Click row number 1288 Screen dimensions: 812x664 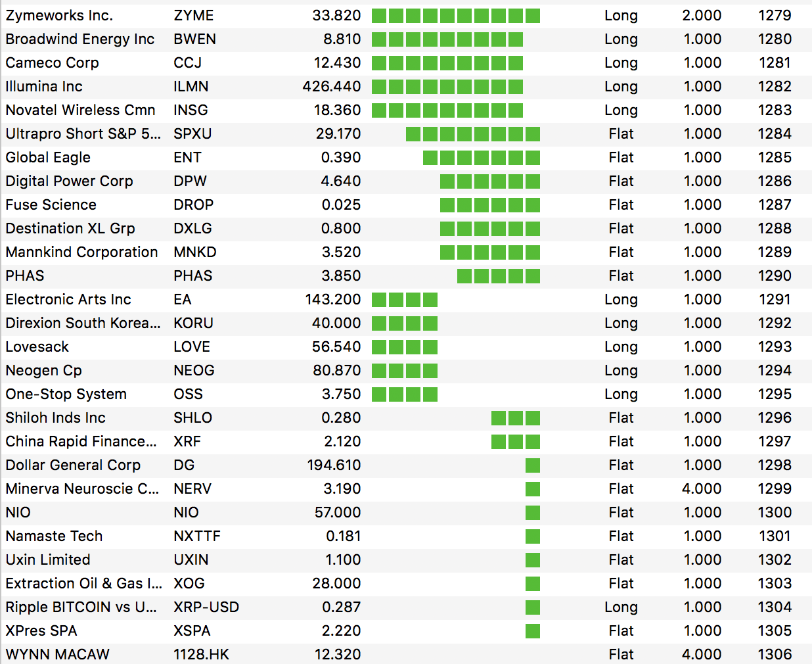[x=775, y=228]
